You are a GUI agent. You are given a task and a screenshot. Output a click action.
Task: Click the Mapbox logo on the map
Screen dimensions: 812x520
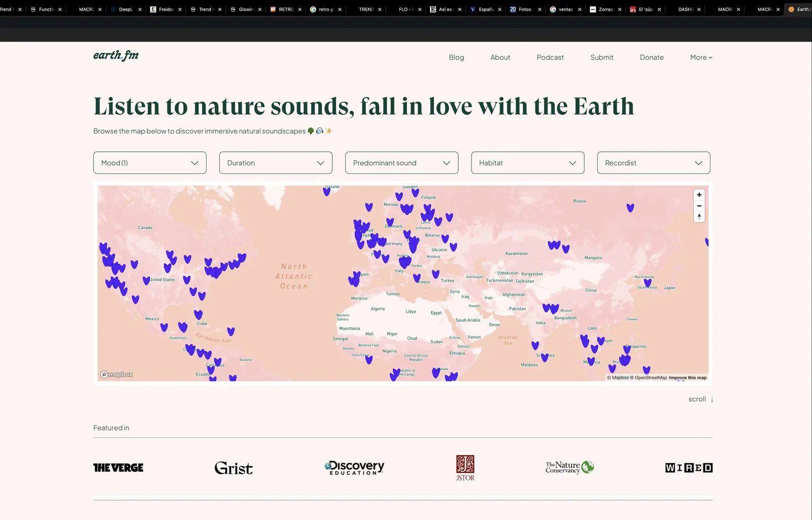[116, 374]
